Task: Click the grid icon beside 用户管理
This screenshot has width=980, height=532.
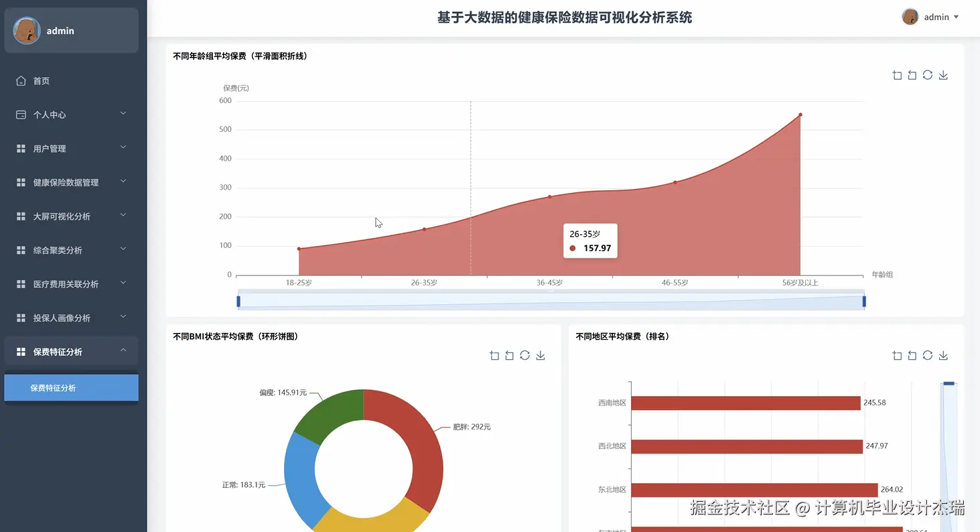Action: pyautogui.click(x=21, y=149)
